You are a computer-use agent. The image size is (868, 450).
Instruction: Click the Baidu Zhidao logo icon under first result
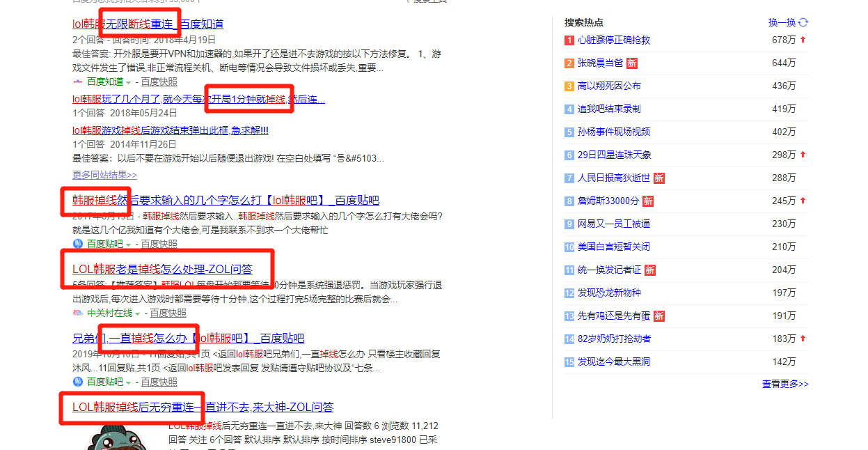coord(78,82)
